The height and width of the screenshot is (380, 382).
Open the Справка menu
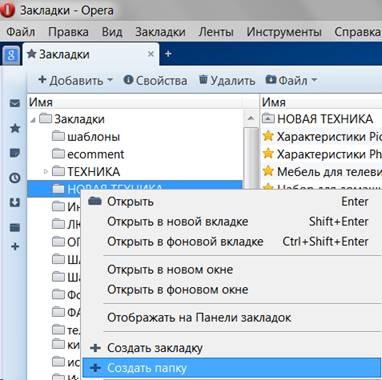pos(357,32)
